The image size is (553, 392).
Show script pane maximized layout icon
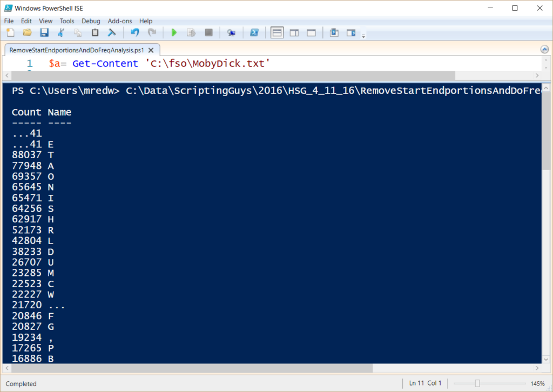(312, 33)
